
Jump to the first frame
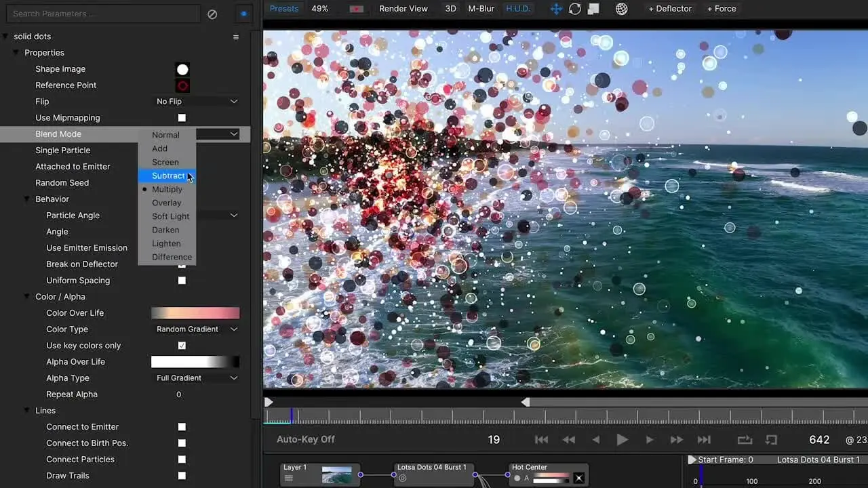click(x=541, y=440)
